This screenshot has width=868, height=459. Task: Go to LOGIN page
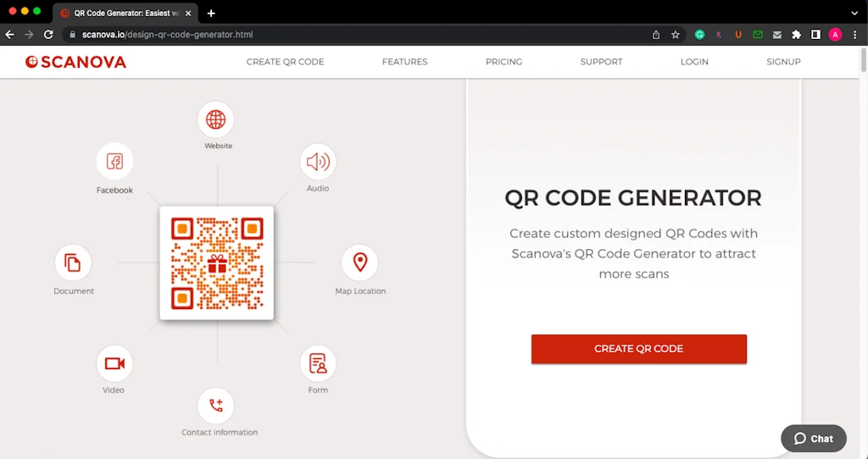[694, 62]
